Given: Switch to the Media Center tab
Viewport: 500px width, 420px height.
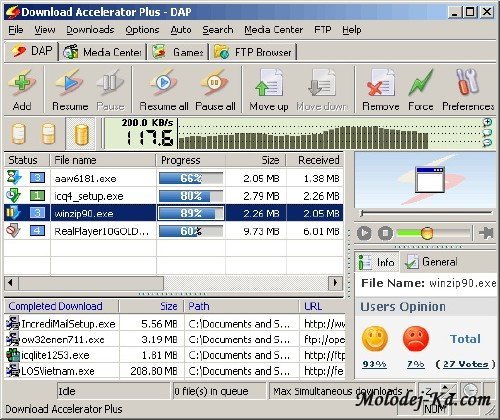Looking at the screenshot, I should point(103,52).
